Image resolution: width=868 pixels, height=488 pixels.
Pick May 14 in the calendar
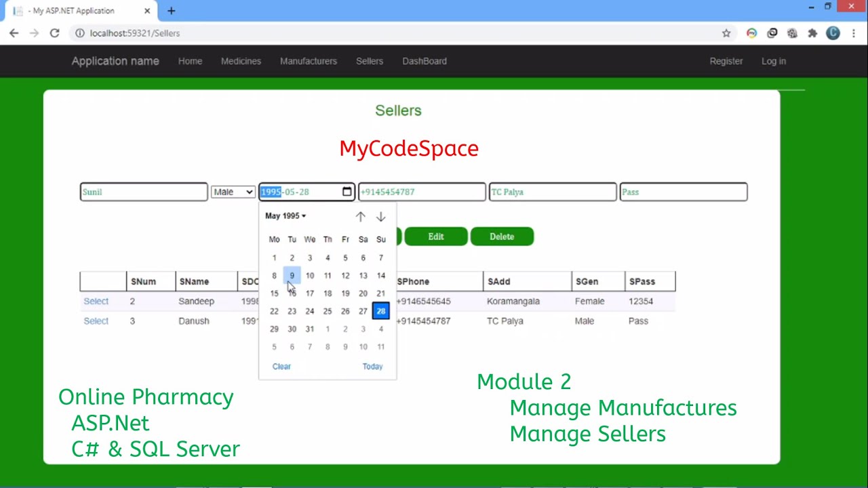[381, 276]
